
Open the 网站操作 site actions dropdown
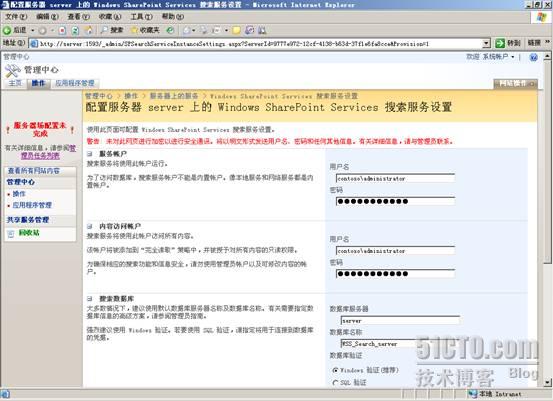[x=515, y=84]
